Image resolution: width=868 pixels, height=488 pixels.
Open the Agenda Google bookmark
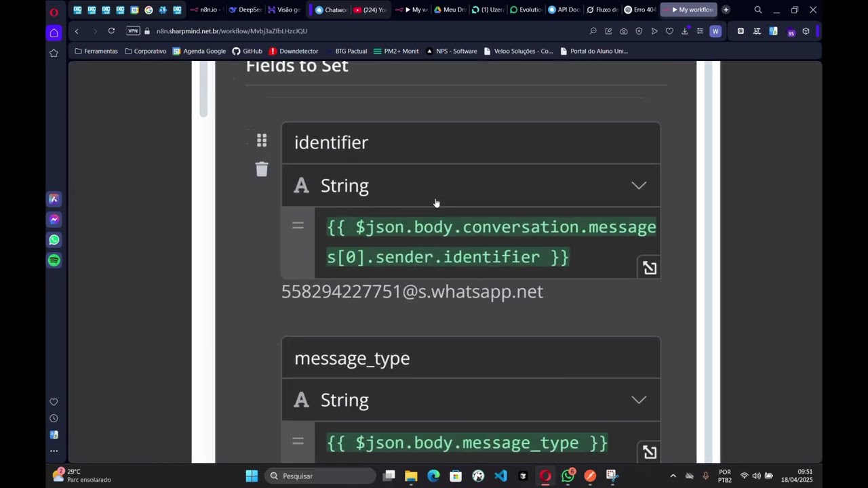(199, 51)
